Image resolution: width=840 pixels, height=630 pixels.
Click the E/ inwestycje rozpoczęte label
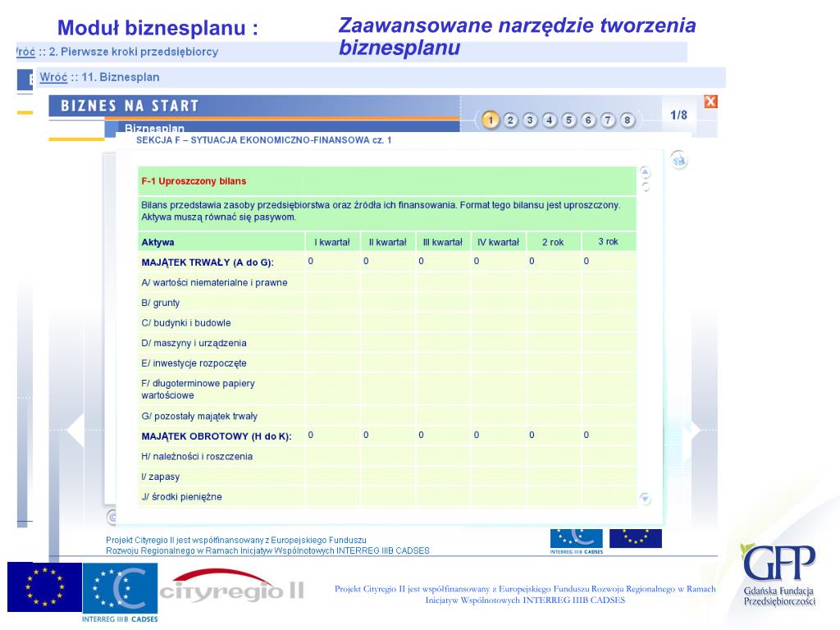[x=194, y=363]
